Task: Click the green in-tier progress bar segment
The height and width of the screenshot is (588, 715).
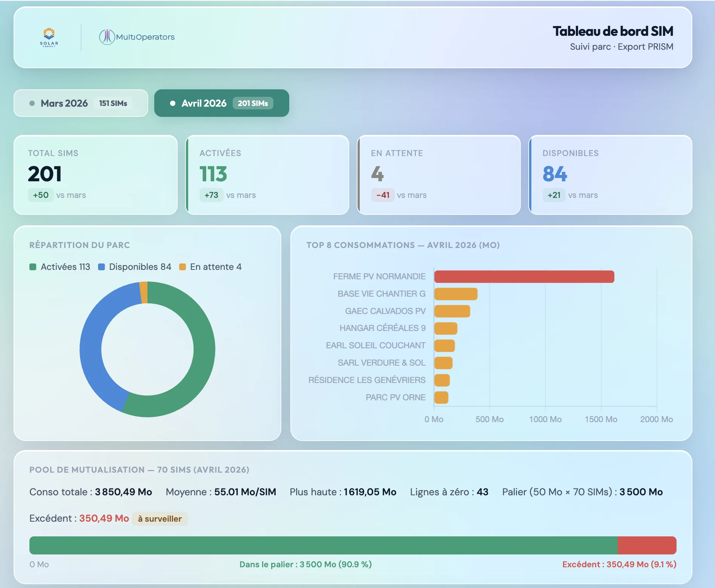Action: point(324,545)
